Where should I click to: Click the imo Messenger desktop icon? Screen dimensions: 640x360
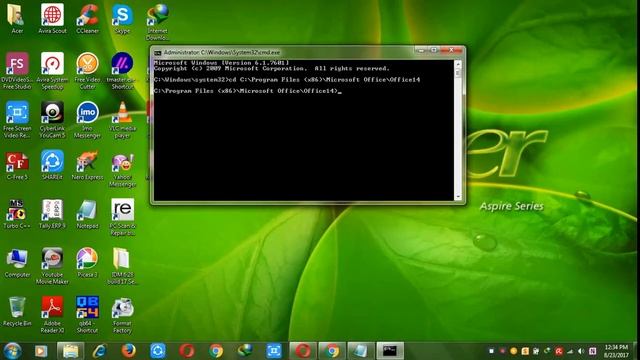pyautogui.click(x=87, y=120)
